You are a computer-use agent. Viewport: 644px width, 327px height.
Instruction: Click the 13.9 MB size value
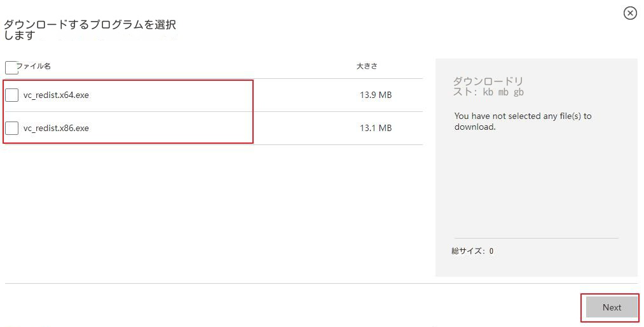click(376, 95)
